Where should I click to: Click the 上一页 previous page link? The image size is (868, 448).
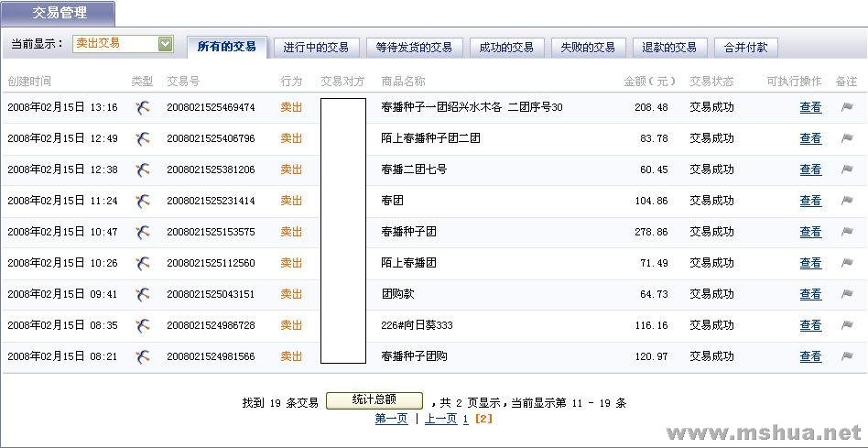(440, 419)
